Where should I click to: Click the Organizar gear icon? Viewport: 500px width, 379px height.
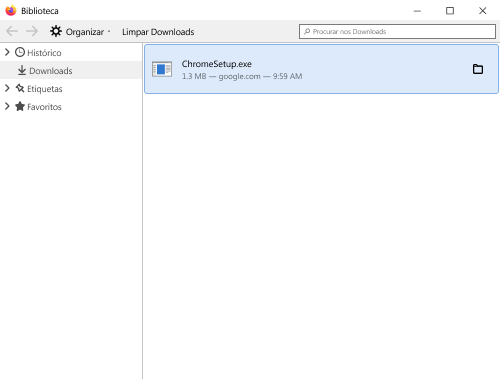pos(56,31)
